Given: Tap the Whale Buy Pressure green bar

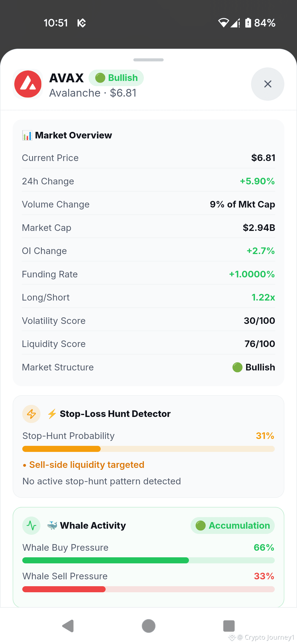Looking at the screenshot, I should click(x=148, y=560).
